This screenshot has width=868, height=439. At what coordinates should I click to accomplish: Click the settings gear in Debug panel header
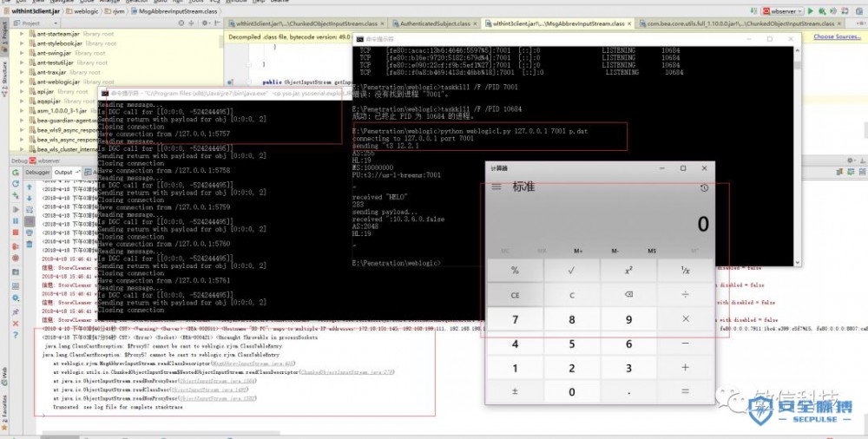(851, 161)
